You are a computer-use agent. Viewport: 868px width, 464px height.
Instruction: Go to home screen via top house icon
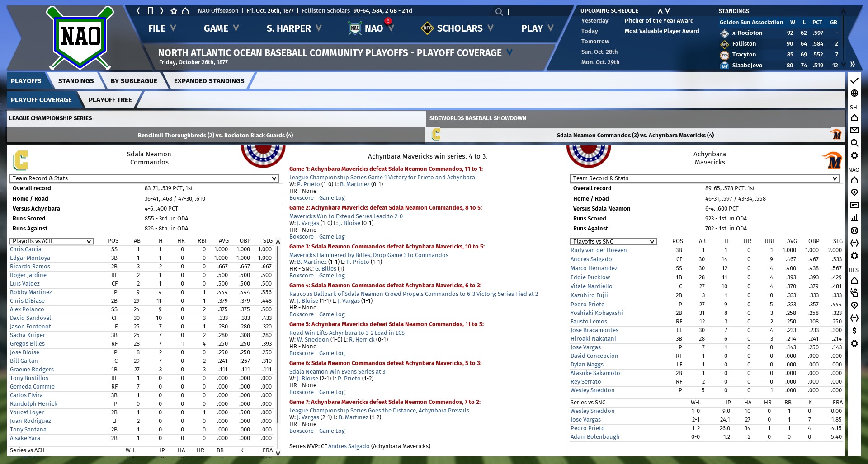point(185,11)
